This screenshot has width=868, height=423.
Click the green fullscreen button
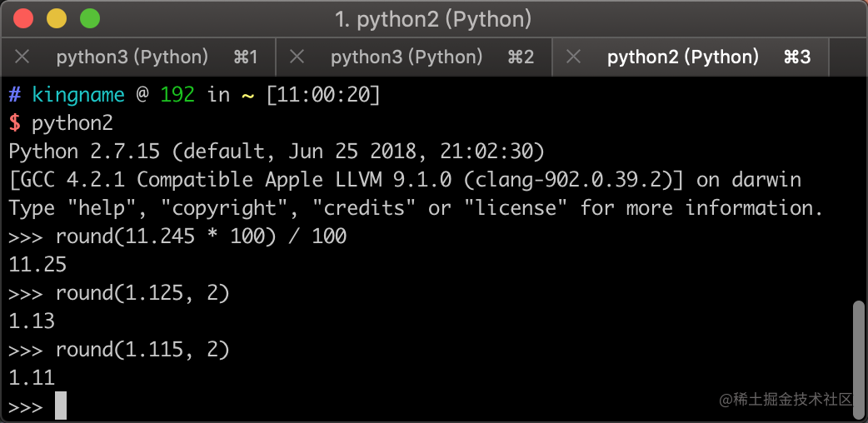click(90, 19)
